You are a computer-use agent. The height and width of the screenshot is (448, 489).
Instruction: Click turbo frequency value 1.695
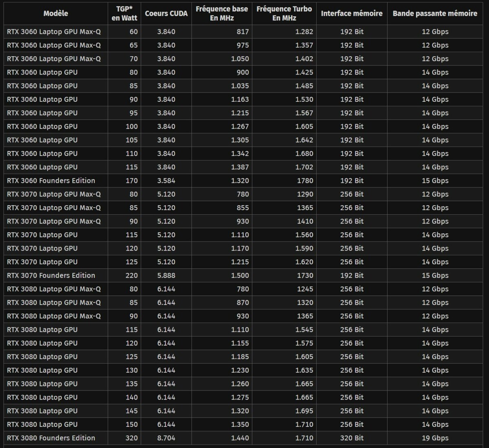point(304,411)
